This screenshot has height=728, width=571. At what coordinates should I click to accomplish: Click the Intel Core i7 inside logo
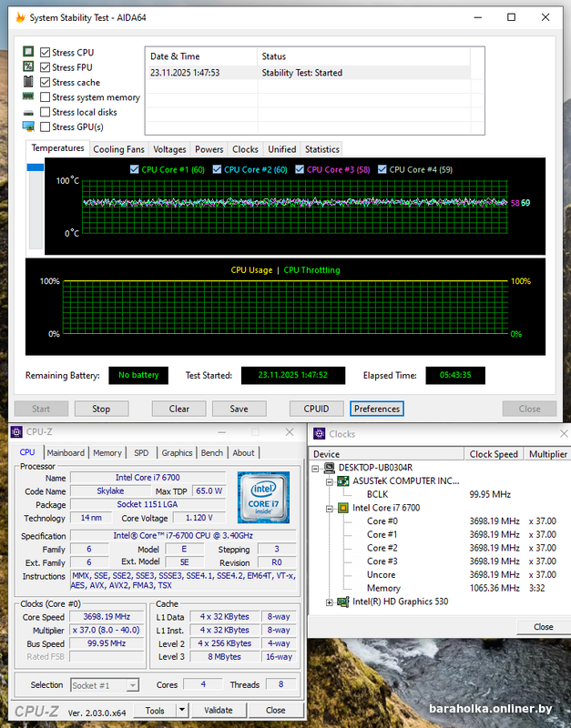(263, 497)
